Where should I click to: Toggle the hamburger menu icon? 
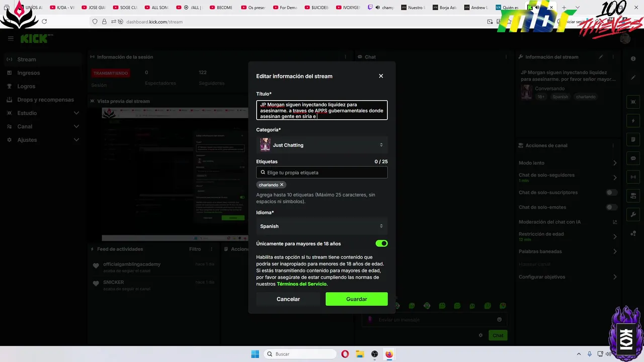(x=11, y=38)
